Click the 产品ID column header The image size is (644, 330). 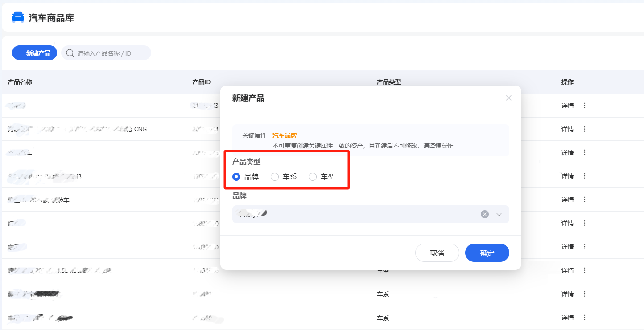pos(201,82)
